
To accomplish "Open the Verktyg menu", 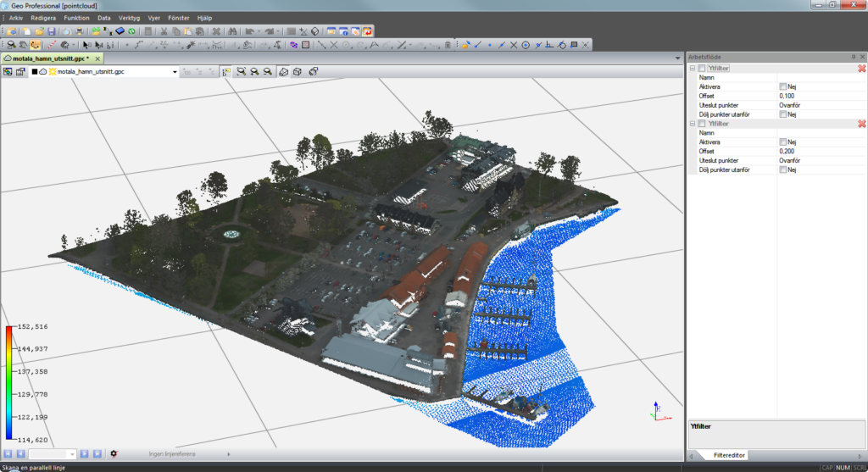I will tap(130, 17).
